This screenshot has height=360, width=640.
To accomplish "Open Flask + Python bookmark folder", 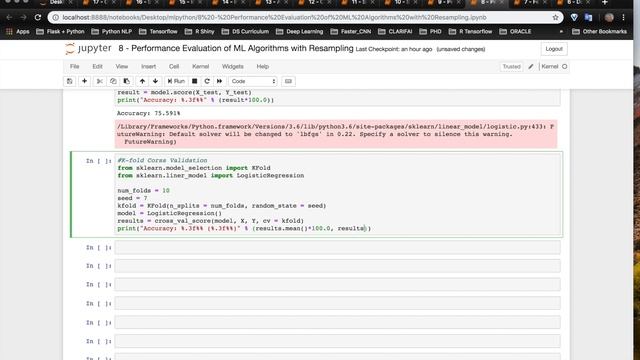I will click(60, 31).
